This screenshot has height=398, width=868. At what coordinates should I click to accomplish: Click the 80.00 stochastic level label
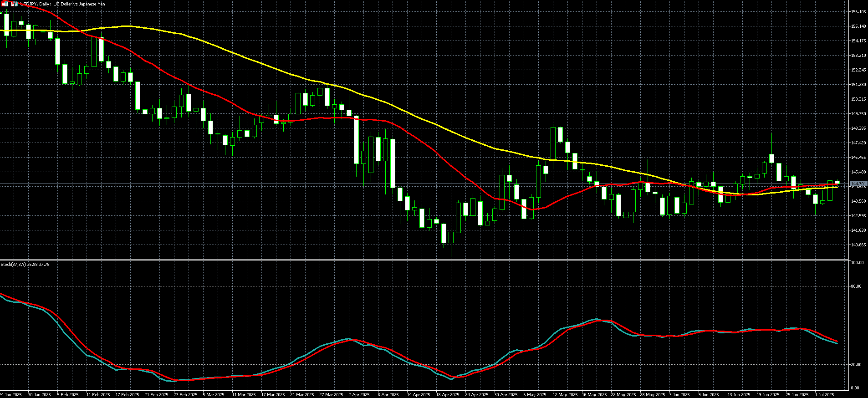(x=856, y=286)
